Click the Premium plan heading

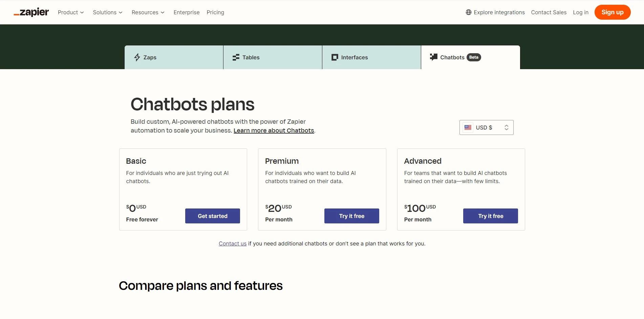click(282, 161)
